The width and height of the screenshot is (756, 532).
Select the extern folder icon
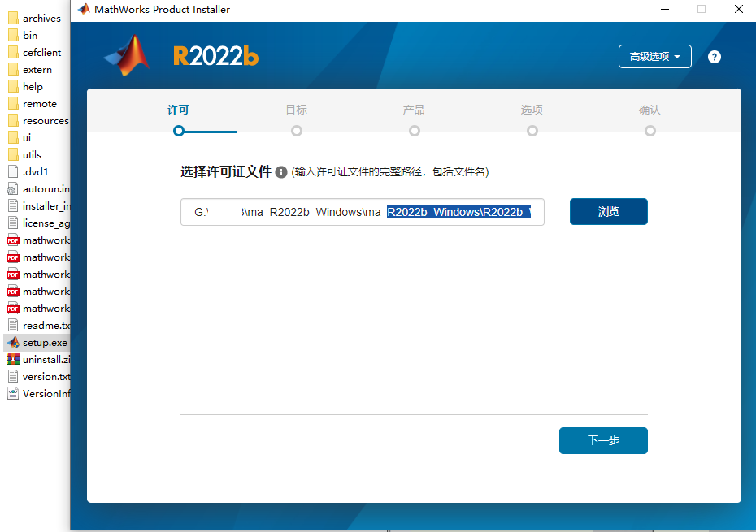(x=13, y=69)
